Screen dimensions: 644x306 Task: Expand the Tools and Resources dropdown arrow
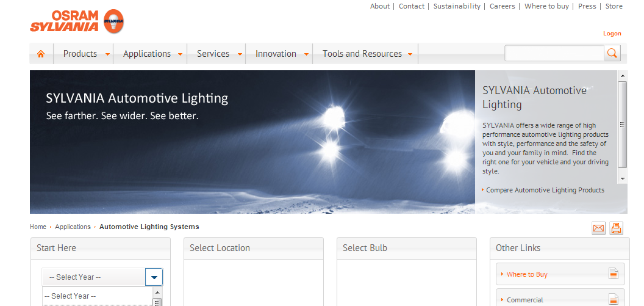coord(410,54)
